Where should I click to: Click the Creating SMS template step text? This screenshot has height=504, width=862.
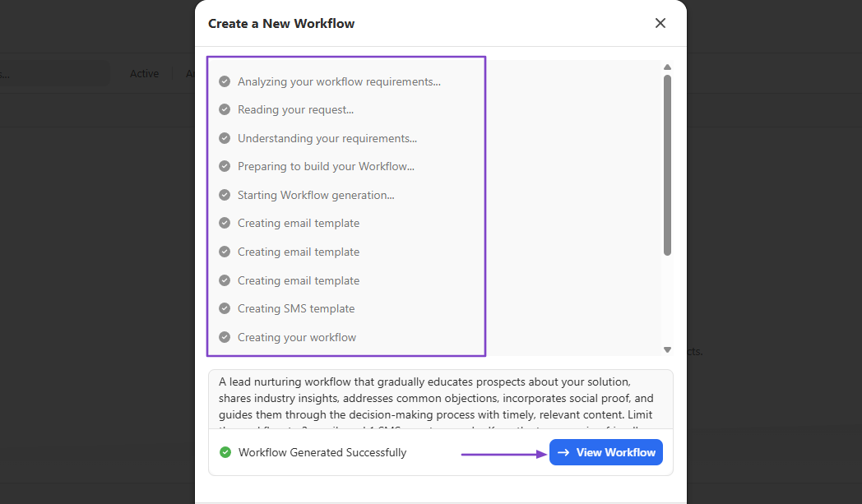tap(296, 309)
